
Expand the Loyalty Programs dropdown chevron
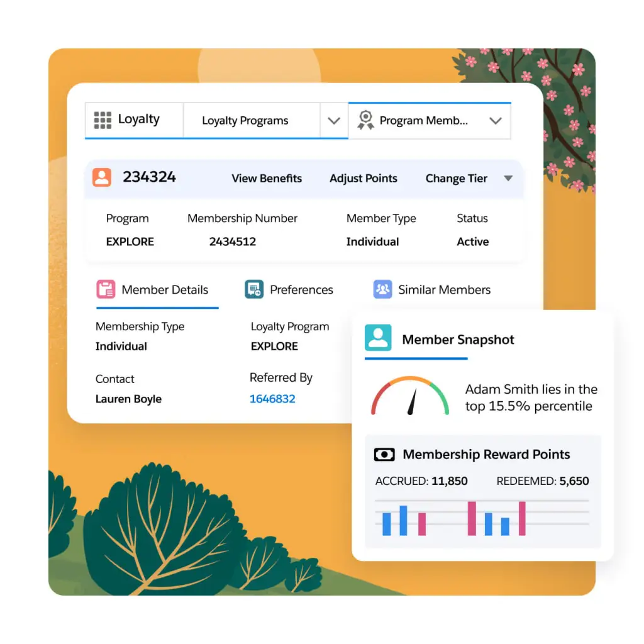point(334,120)
